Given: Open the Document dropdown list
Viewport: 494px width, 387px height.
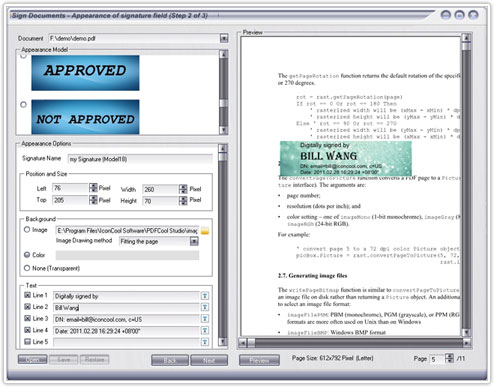Looking at the screenshot, I should 224,39.
